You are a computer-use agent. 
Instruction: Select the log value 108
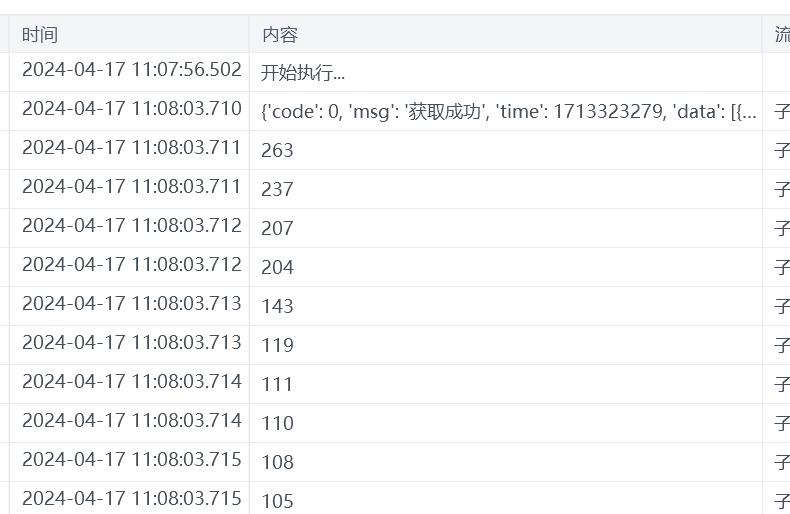277,462
